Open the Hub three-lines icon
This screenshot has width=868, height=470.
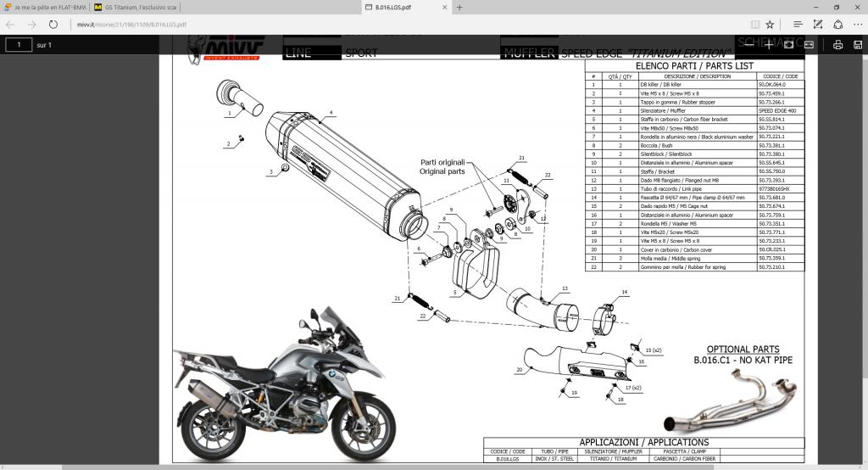point(798,25)
